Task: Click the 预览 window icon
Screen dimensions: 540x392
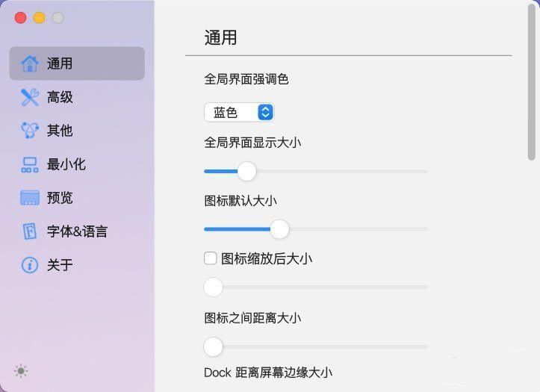Action: click(30, 198)
